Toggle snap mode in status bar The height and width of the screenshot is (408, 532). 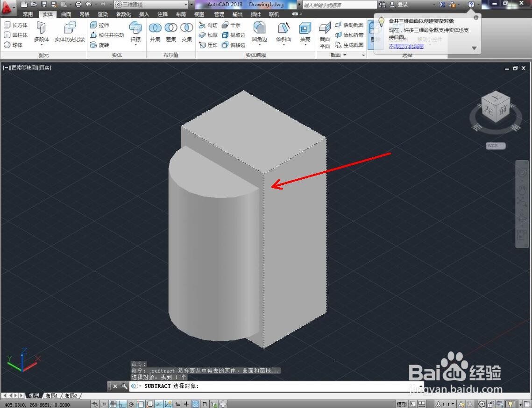pos(104,404)
